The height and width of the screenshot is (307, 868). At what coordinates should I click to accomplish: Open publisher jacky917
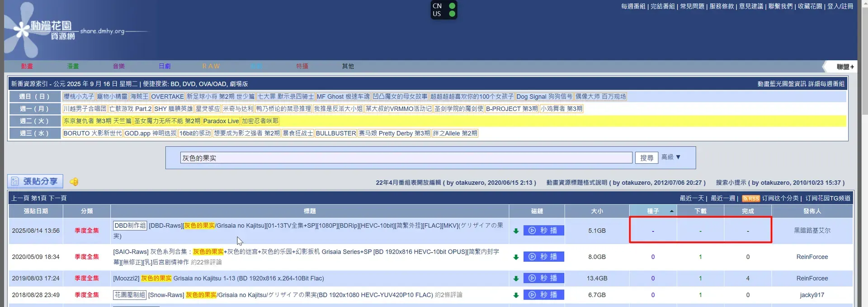coord(812,295)
